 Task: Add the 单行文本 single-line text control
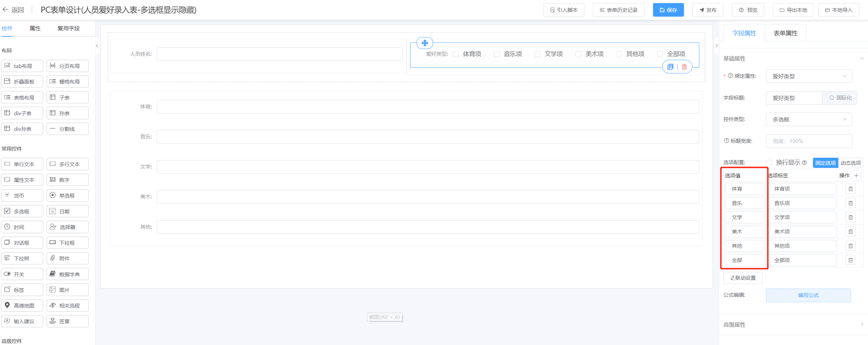tap(22, 164)
